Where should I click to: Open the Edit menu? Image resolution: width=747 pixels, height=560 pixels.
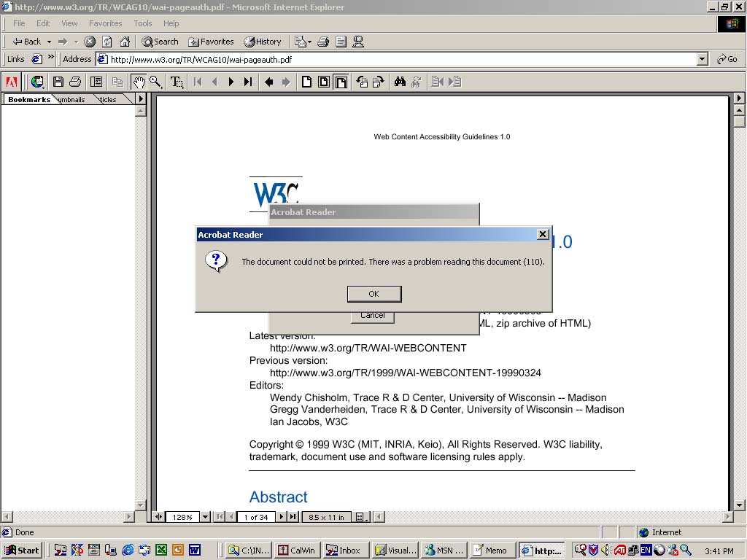(x=43, y=23)
